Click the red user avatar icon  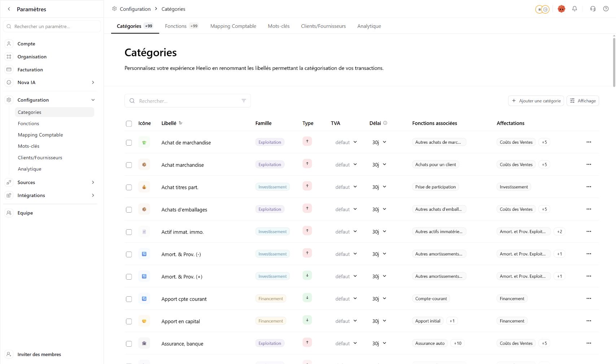coord(561,9)
